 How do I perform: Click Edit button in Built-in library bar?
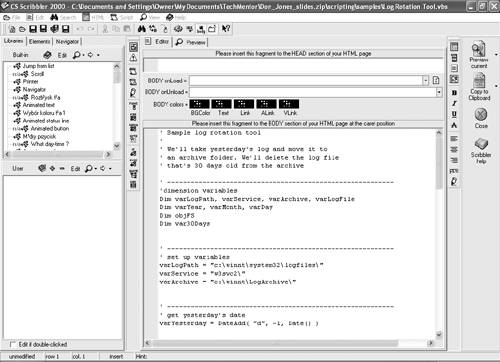pyautogui.click(x=62, y=55)
